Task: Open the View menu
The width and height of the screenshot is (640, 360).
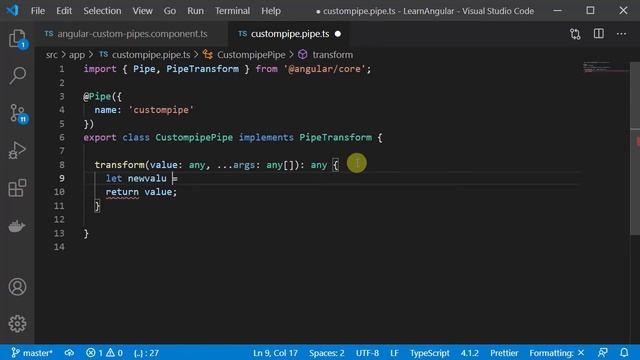Action: (x=142, y=11)
